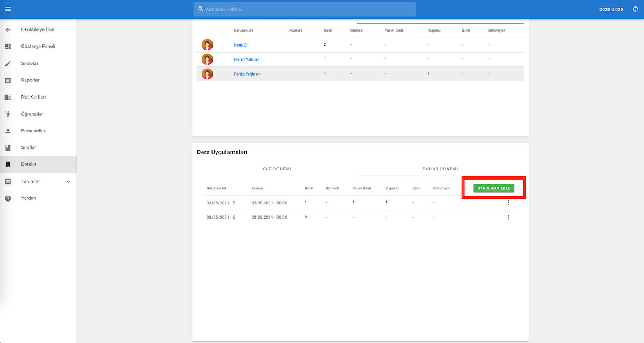Go to Öğrenciler in the sidebar
644x343 pixels.
pyautogui.click(x=38, y=114)
